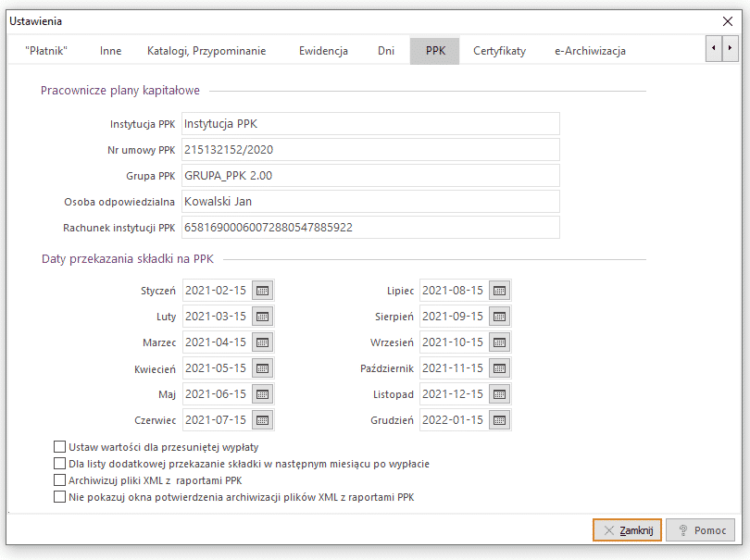Click the right tab-scroll arrow

730,48
